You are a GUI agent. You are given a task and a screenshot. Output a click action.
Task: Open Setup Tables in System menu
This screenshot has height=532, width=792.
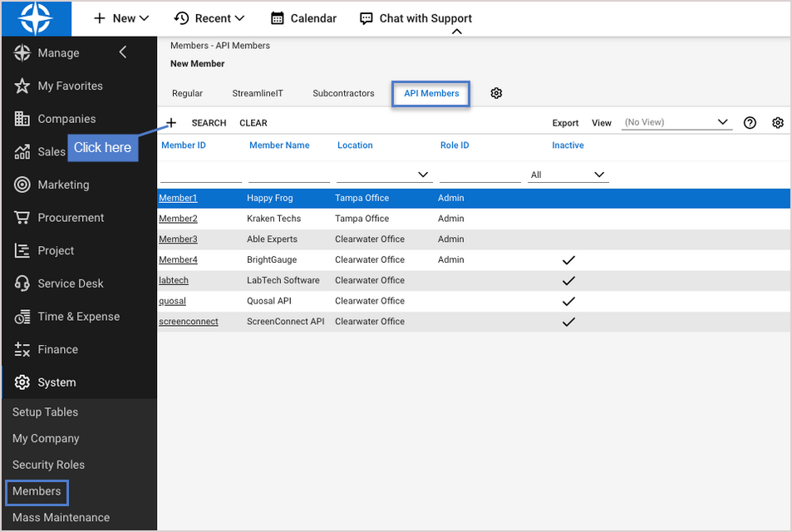(46, 411)
